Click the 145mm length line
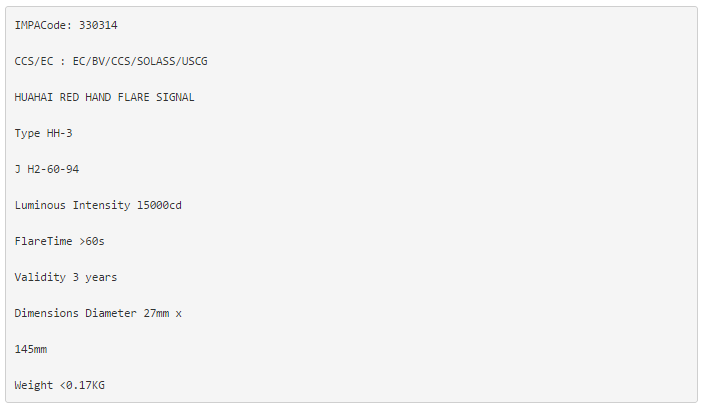703x409 pixels. 30,349
